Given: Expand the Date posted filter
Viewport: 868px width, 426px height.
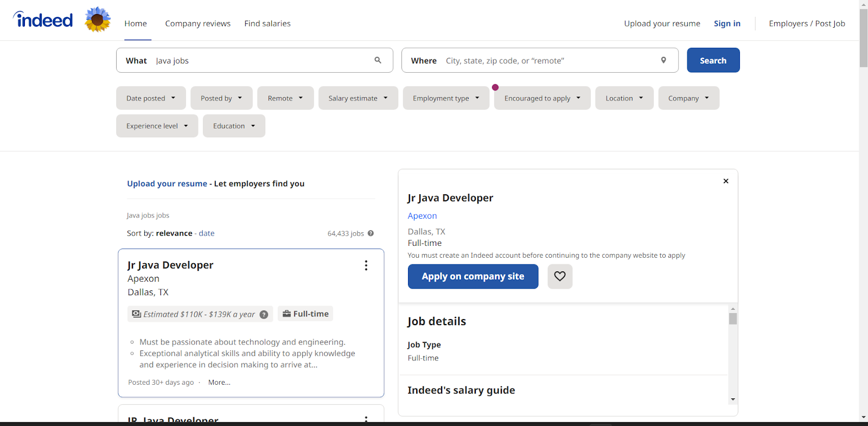Looking at the screenshot, I should click(x=151, y=98).
